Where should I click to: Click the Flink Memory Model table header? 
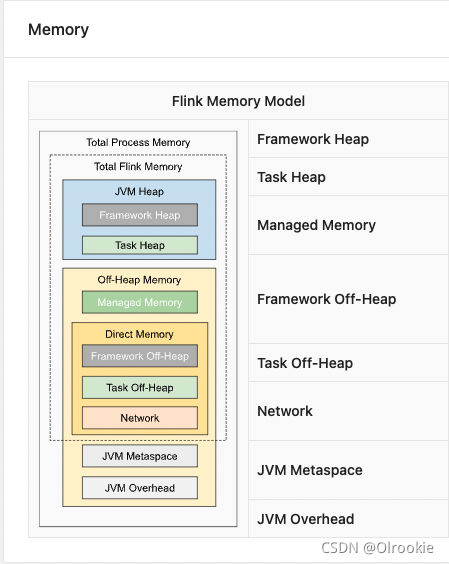coord(239,101)
